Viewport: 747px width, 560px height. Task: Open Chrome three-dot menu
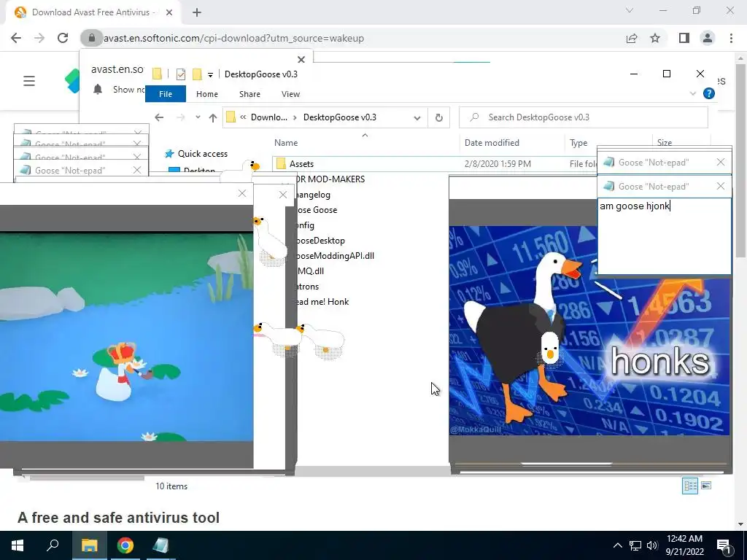731,38
